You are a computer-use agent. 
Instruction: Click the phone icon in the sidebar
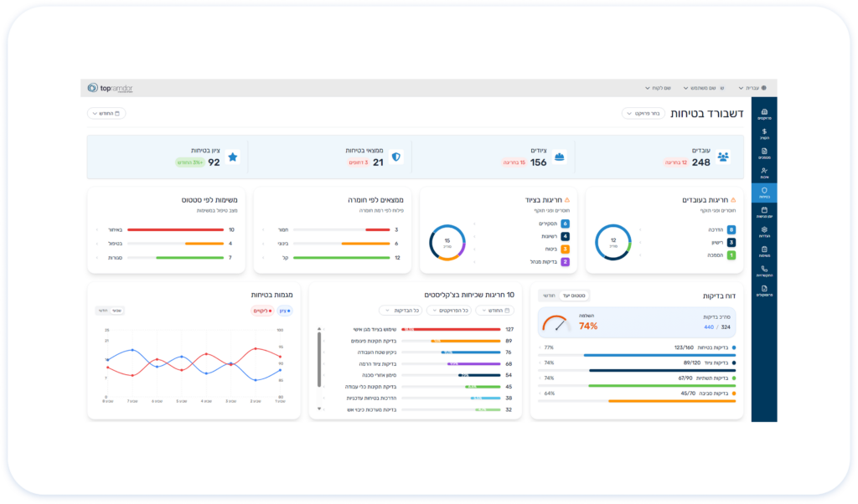coord(764,270)
